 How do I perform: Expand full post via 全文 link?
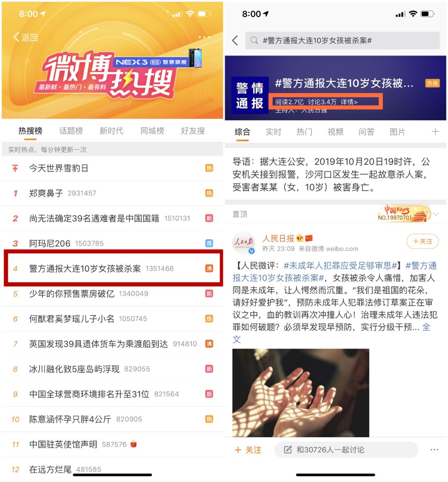[426, 327]
